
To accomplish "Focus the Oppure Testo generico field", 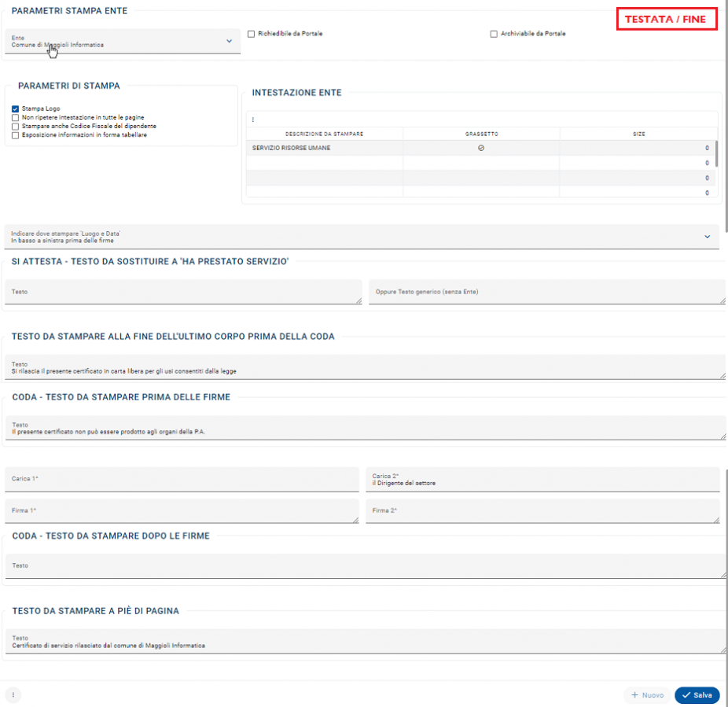I will tap(542, 292).
